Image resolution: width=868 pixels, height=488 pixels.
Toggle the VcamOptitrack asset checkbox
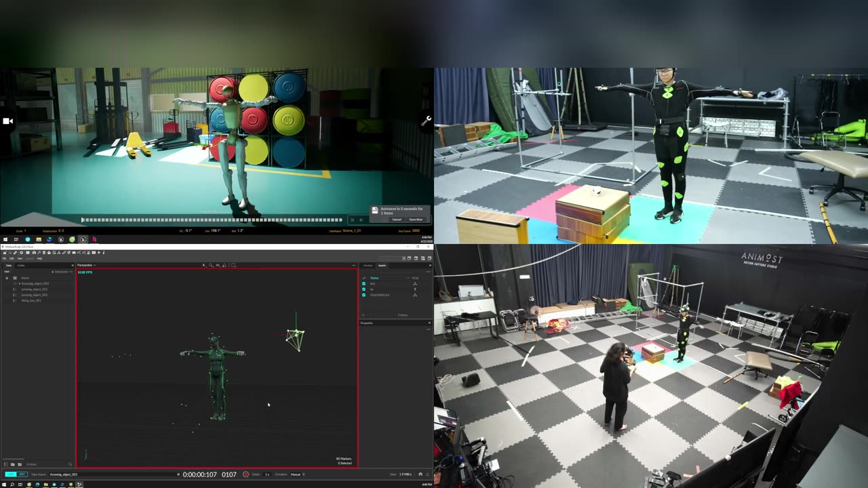pyautogui.click(x=364, y=295)
